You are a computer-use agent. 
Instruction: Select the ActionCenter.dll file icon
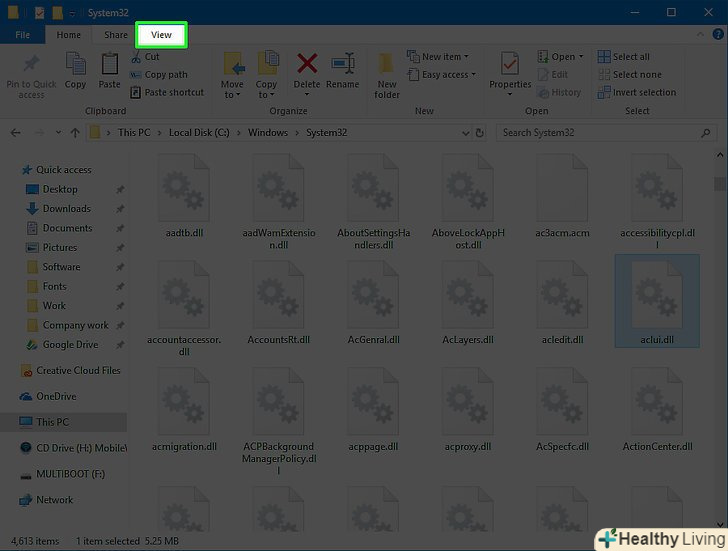(x=657, y=402)
